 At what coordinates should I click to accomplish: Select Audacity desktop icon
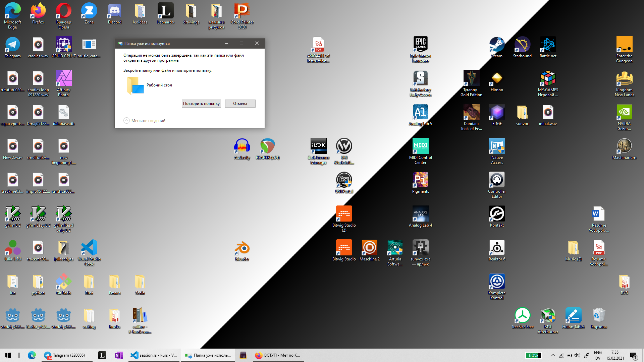pos(242,149)
